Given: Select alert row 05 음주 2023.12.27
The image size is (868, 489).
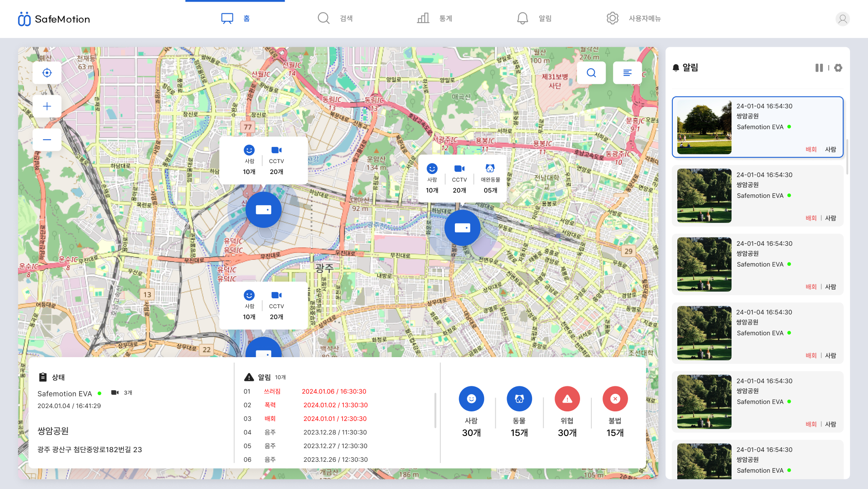Looking at the screenshot, I should pos(305,446).
